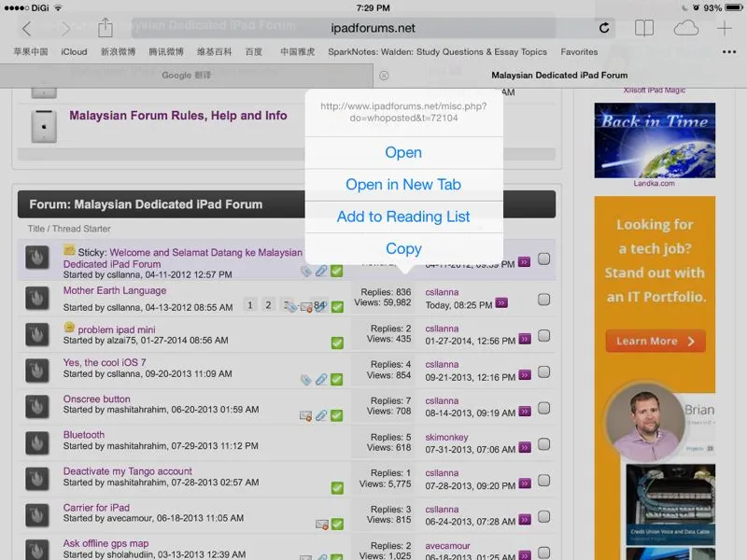Select checkbox for Onscree button thread
The image size is (747, 560).
(x=543, y=409)
